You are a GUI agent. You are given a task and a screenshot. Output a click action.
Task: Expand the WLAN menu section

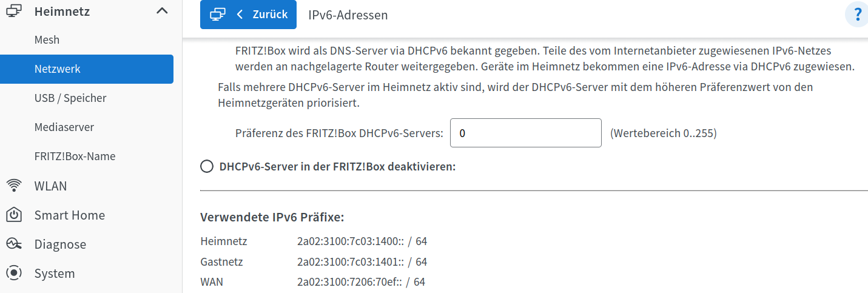coord(51,186)
